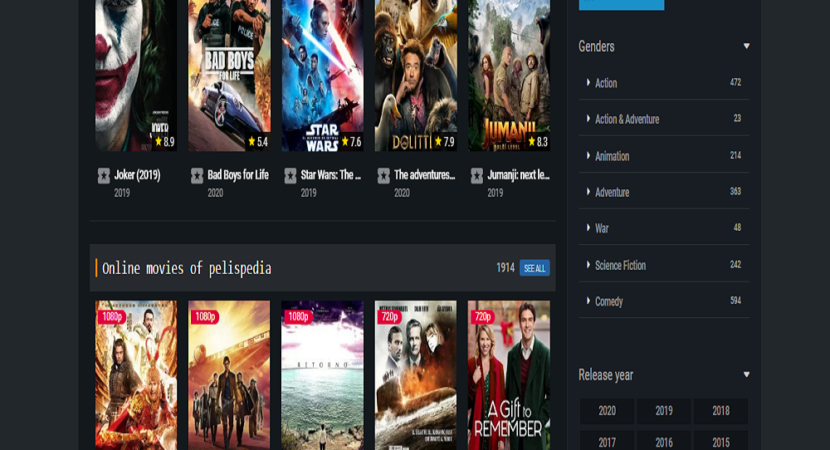Toggle favorite star icon beside The adventures...

click(384, 175)
